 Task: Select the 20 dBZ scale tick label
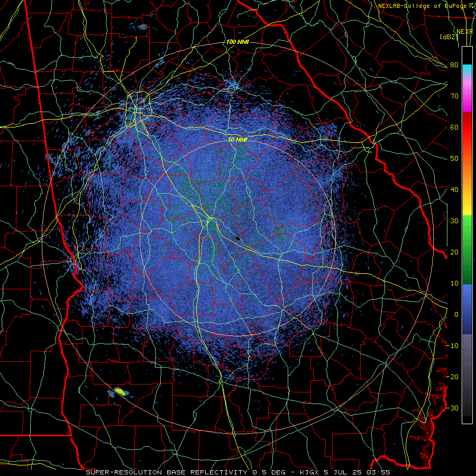click(x=454, y=252)
